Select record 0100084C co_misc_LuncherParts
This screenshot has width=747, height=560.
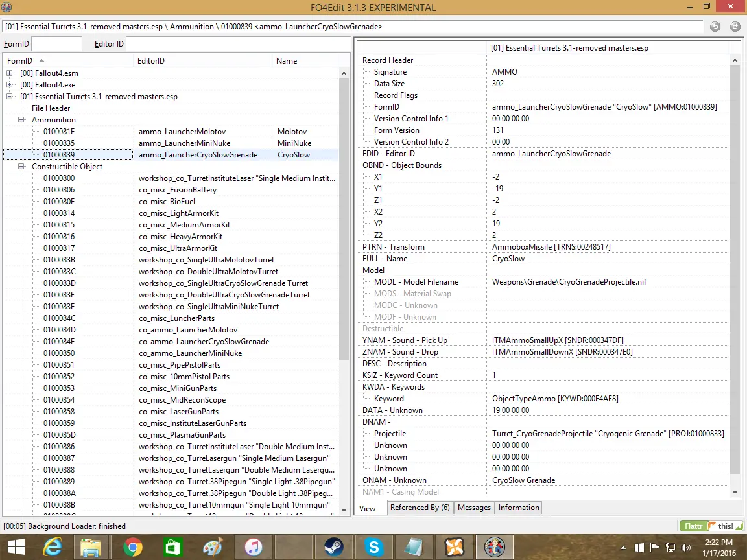coord(171,318)
